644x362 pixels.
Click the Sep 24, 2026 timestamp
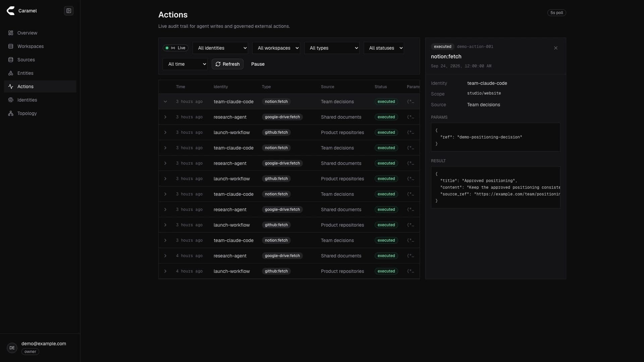click(461, 66)
